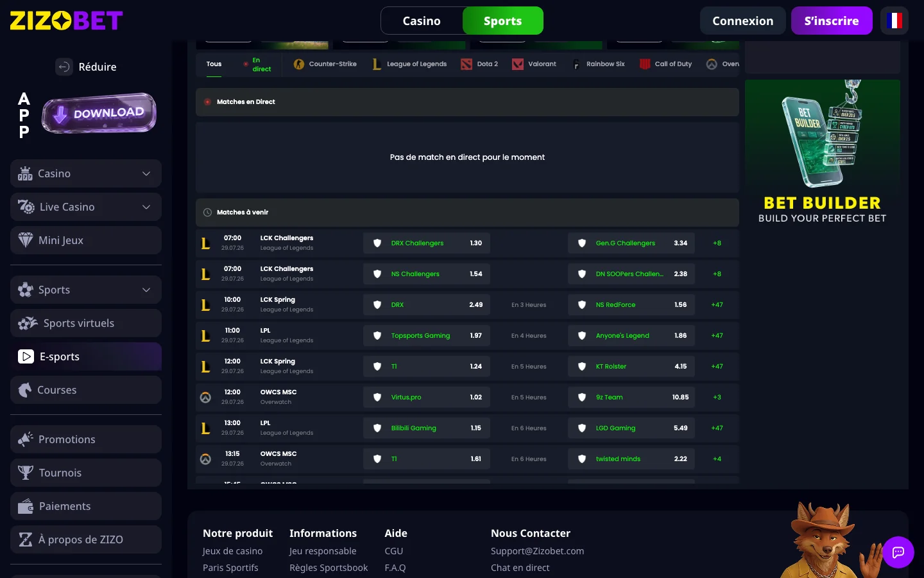Click the Tournois trophy icon
This screenshot has height=578, width=924.
pos(26,473)
